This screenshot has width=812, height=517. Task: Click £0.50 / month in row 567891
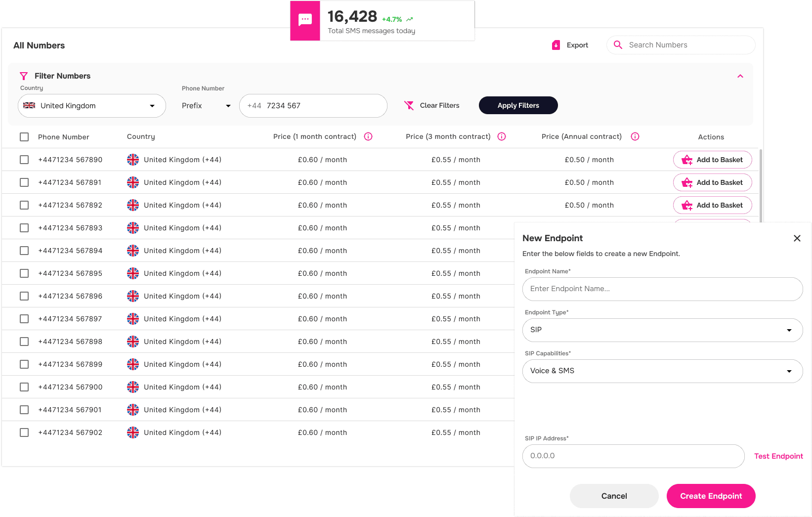point(589,182)
